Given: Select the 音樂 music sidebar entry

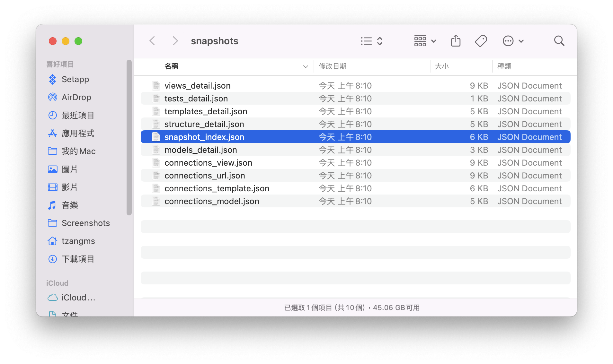Looking at the screenshot, I should [x=70, y=205].
